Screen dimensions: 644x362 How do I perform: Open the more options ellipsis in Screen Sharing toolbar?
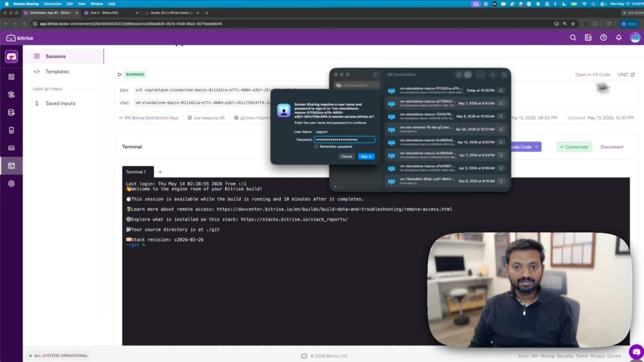pyautogui.click(x=480, y=75)
